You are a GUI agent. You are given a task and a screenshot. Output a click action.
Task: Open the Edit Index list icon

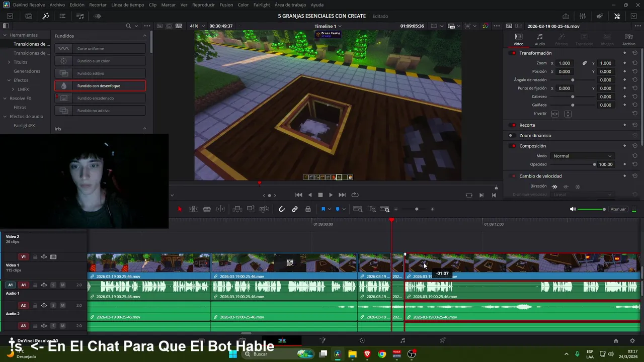pyautogui.click(x=62, y=16)
